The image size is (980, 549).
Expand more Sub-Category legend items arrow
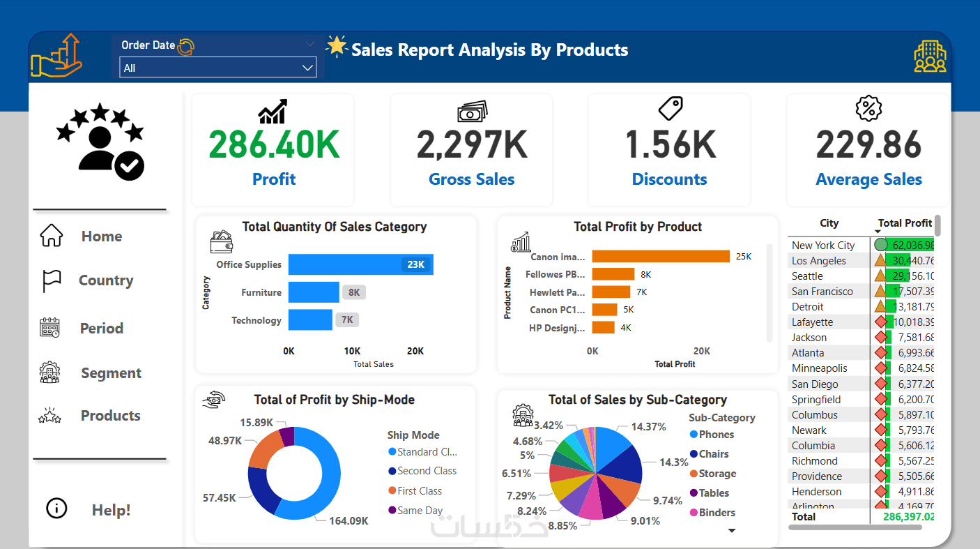[732, 531]
